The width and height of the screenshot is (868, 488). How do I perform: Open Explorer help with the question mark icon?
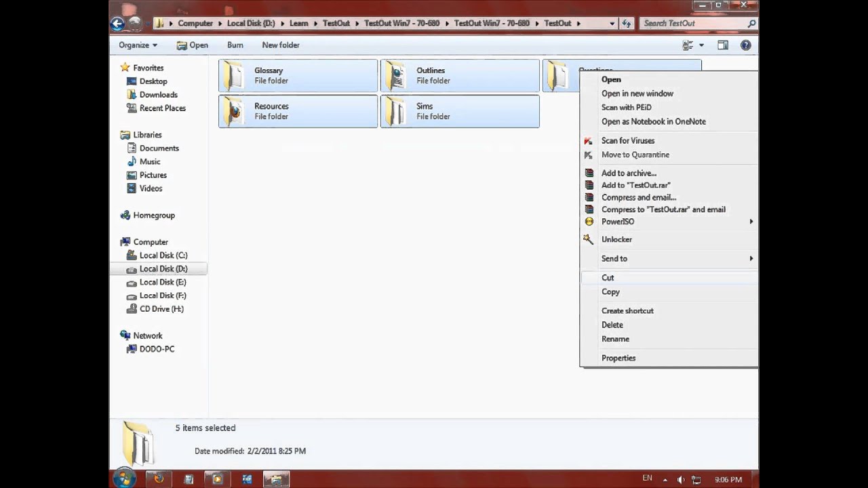click(746, 45)
